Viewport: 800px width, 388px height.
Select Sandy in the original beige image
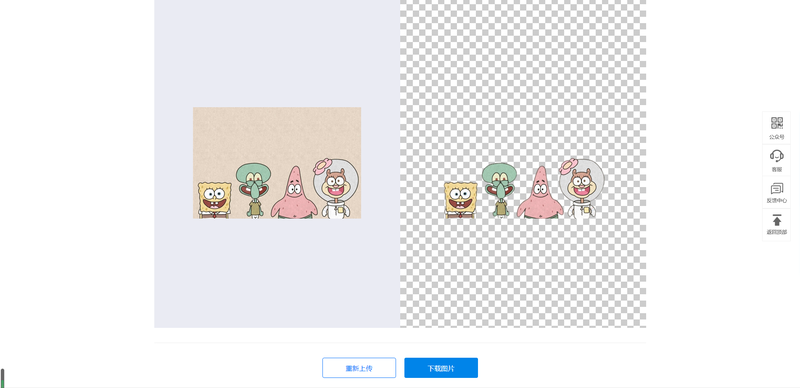click(x=336, y=190)
